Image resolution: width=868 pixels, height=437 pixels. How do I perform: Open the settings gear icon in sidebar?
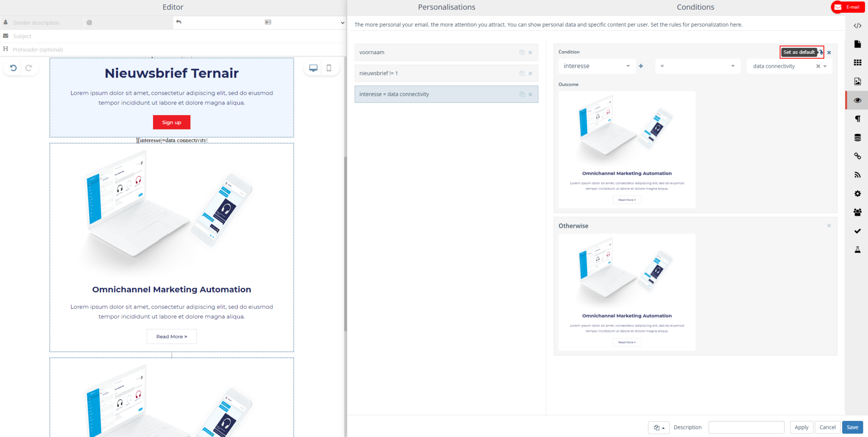tap(857, 194)
